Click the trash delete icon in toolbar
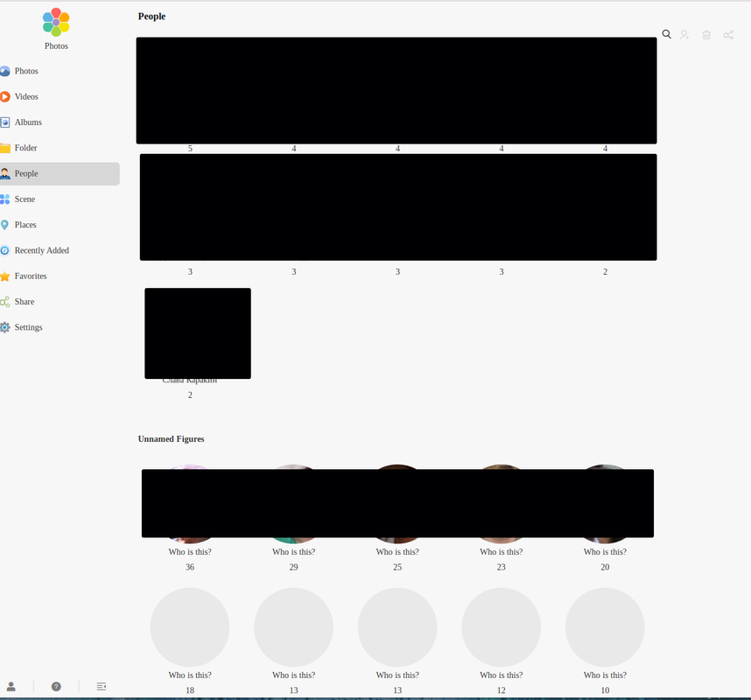751x700 pixels. point(706,34)
